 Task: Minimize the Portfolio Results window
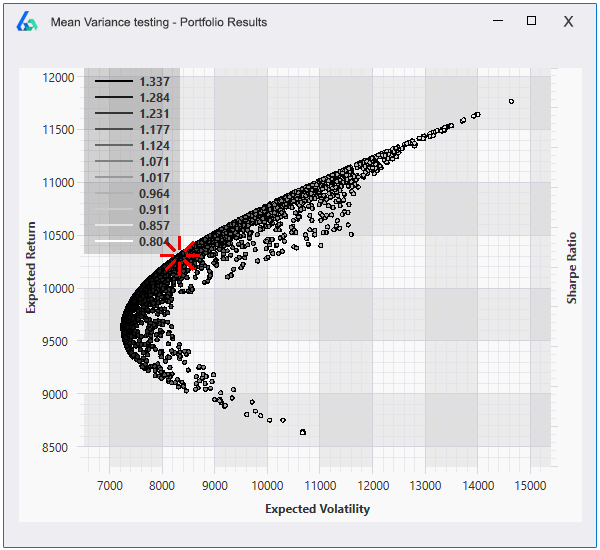(x=498, y=21)
